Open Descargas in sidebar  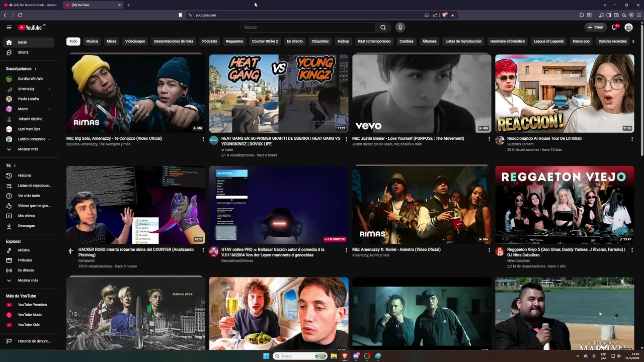(29, 226)
